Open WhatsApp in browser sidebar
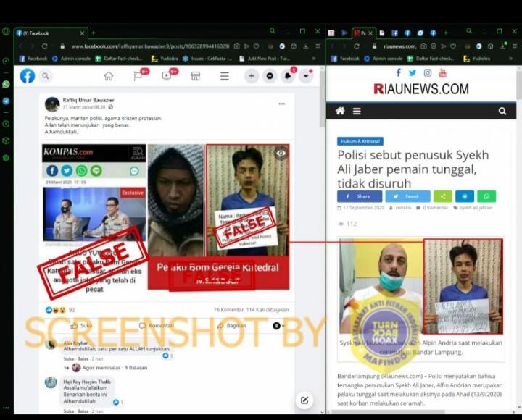Screen dimensions: 522x420 [x=6, y=84]
